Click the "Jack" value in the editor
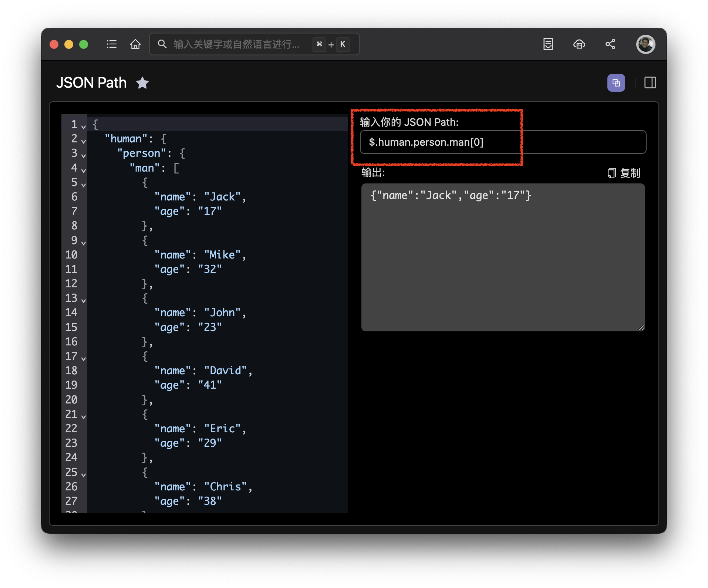708x588 pixels. tap(222, 197)
